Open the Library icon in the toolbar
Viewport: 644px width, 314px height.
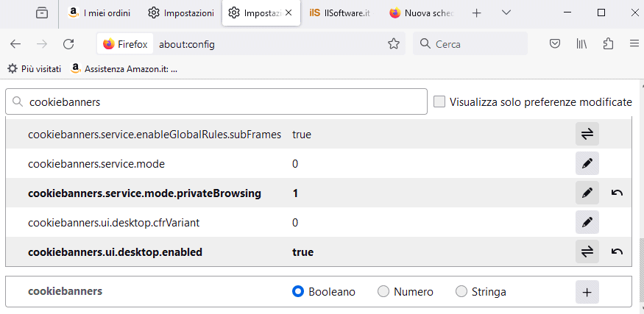pos(581,43)
